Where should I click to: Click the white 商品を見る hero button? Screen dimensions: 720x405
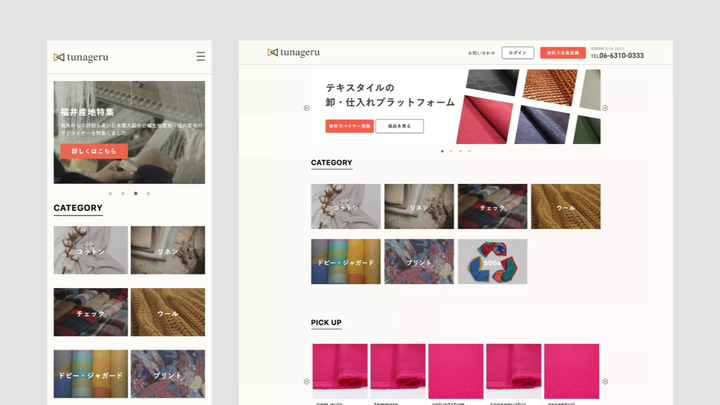coord(399,126)
